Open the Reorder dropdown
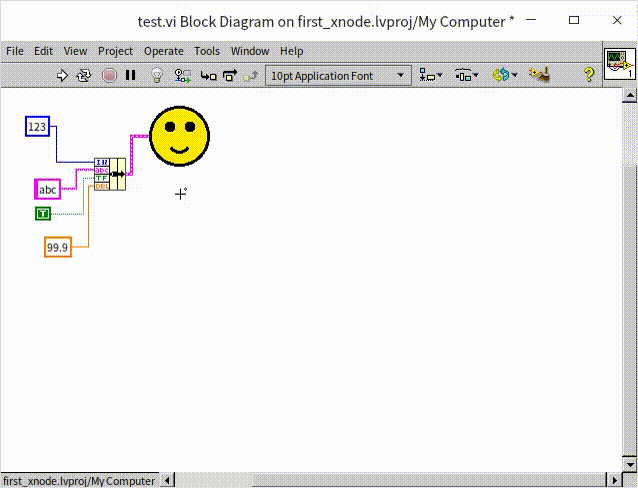Screen dimensions: 638x488 (x=502, y=75)
